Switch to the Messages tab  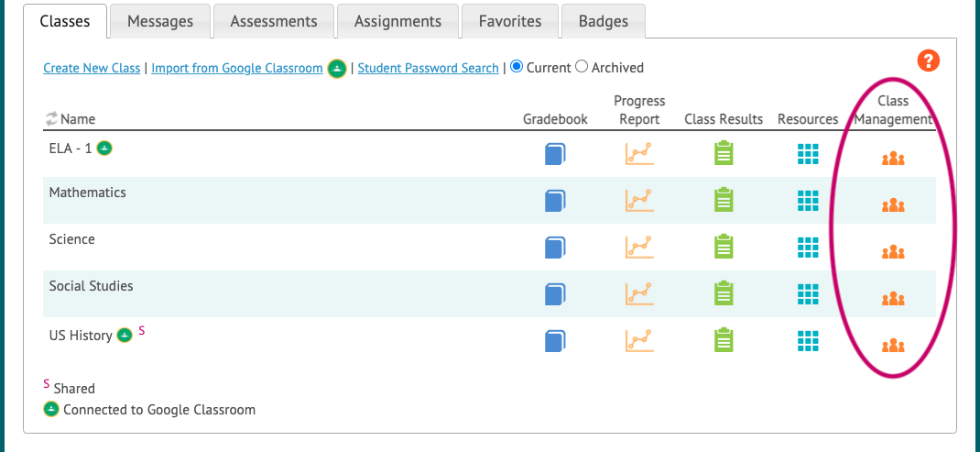pyautogui.click(x=160, y=21)
